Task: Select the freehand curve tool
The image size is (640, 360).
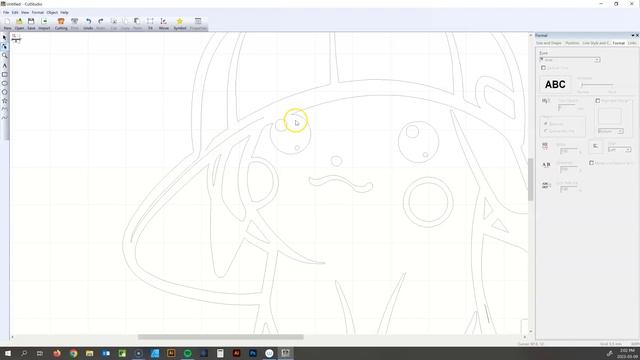Action: click(4, 118)
